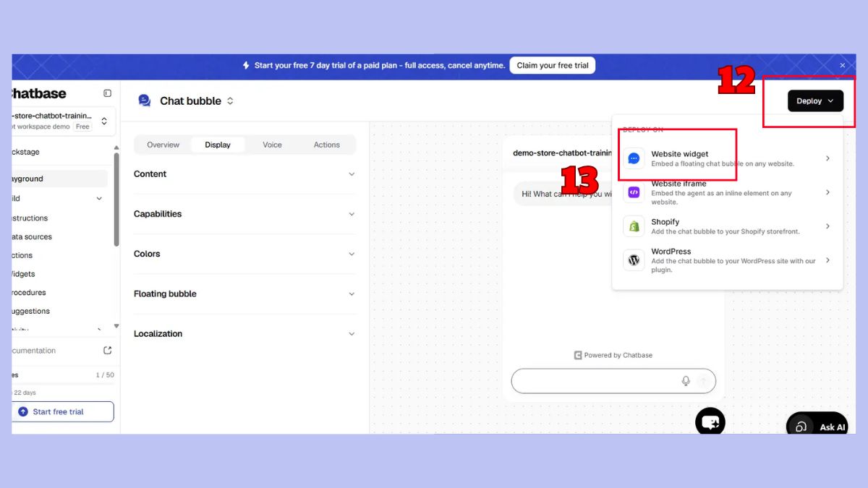The width and height of the screenshot is (868, 488).
Task: Click the Shopify bag icon
Action: (634, 226)
